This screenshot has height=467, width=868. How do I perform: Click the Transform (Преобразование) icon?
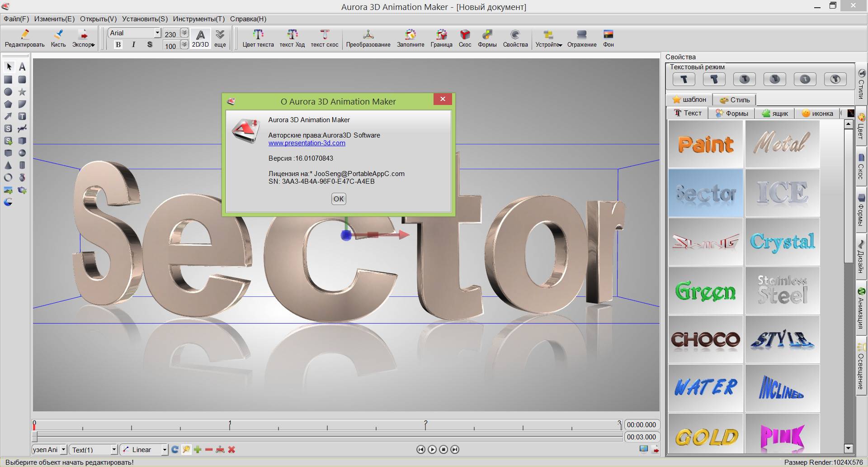pyautogui.click(x=368, y=35)
